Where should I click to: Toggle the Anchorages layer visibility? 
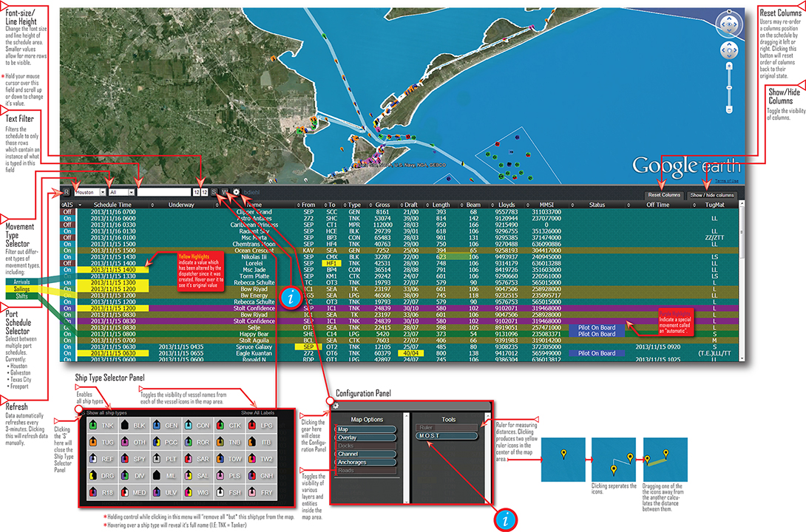click(x=363, y=462)
